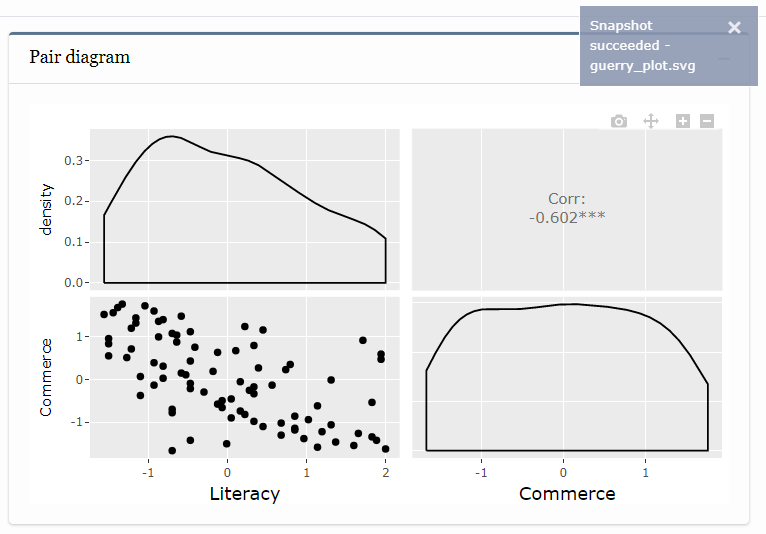Click the vertical Commerce y-axis title

[46, 378]
